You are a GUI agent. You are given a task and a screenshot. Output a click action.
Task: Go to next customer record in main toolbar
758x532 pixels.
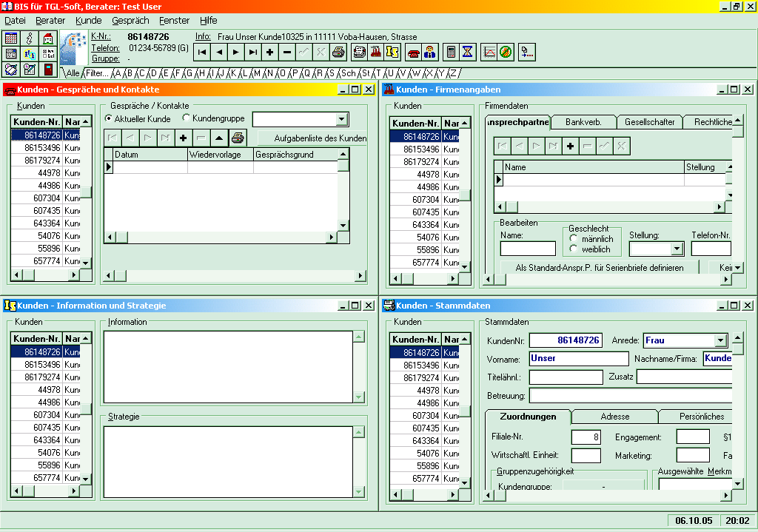click(x=236, y=53)
